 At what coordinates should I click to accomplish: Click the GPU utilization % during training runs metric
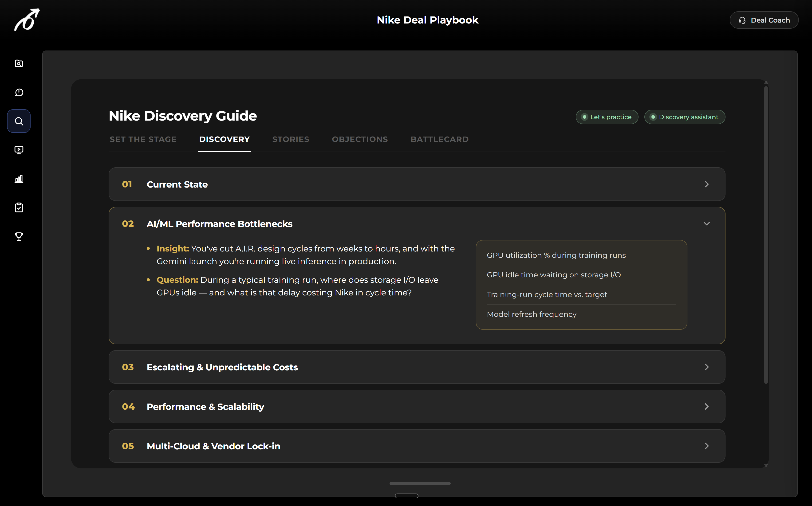[556, 255]
